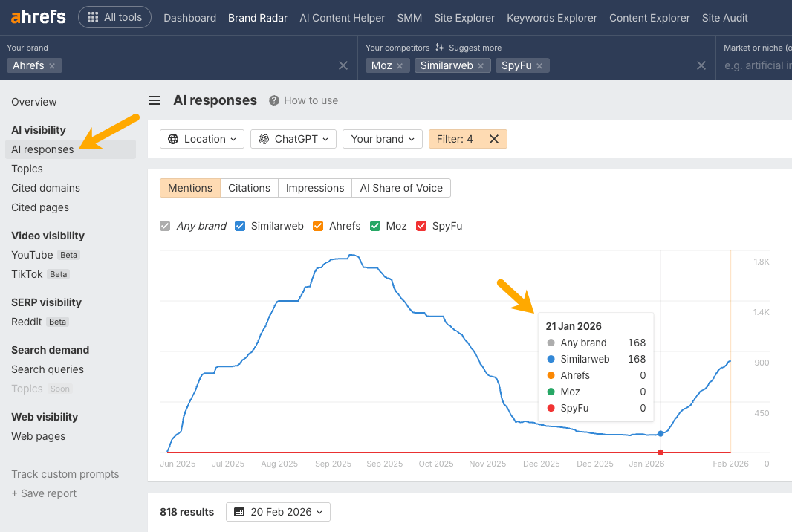This screenshot has height=532, width=792.
Task: Click the Ahrefs logo
Action: pos(38,17)
